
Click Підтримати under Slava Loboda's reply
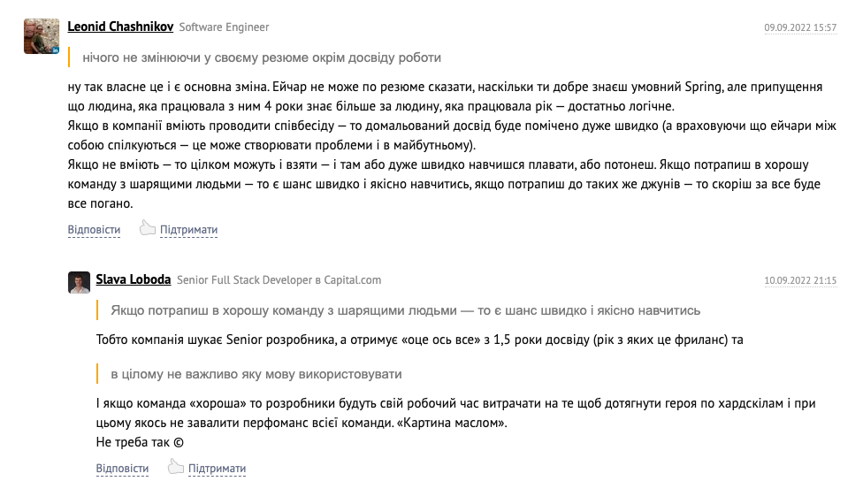[x=217, y=469]
